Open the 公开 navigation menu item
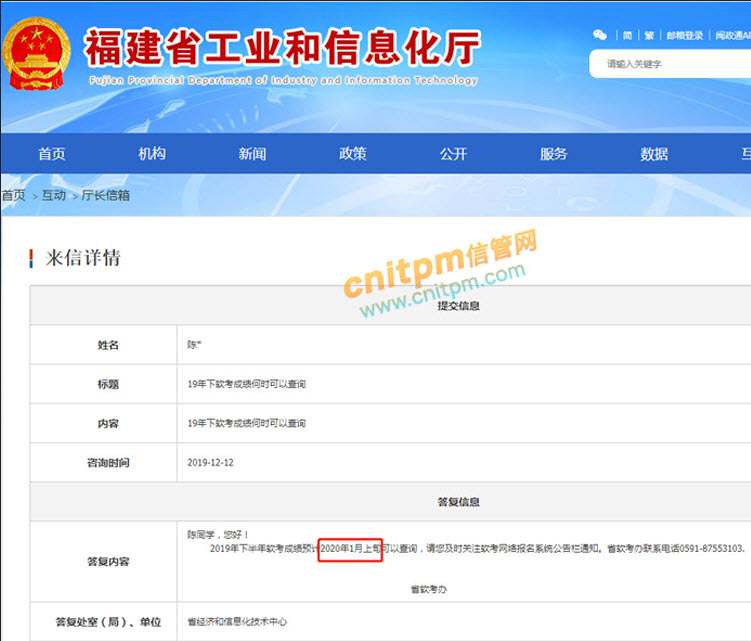Viewport: 751px width, 641px height. click(x=453, y=154)
